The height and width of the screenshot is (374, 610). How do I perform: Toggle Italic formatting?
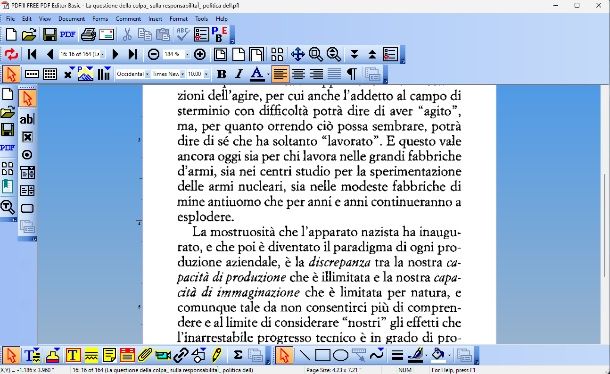238,74
